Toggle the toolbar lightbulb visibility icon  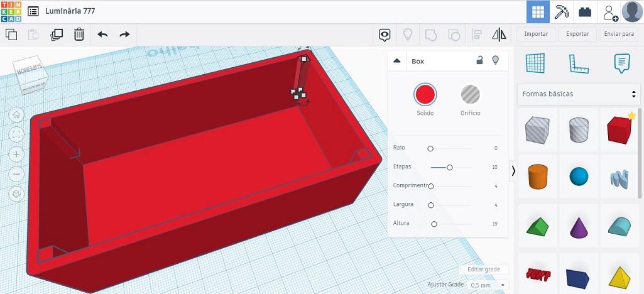point(407,35)
